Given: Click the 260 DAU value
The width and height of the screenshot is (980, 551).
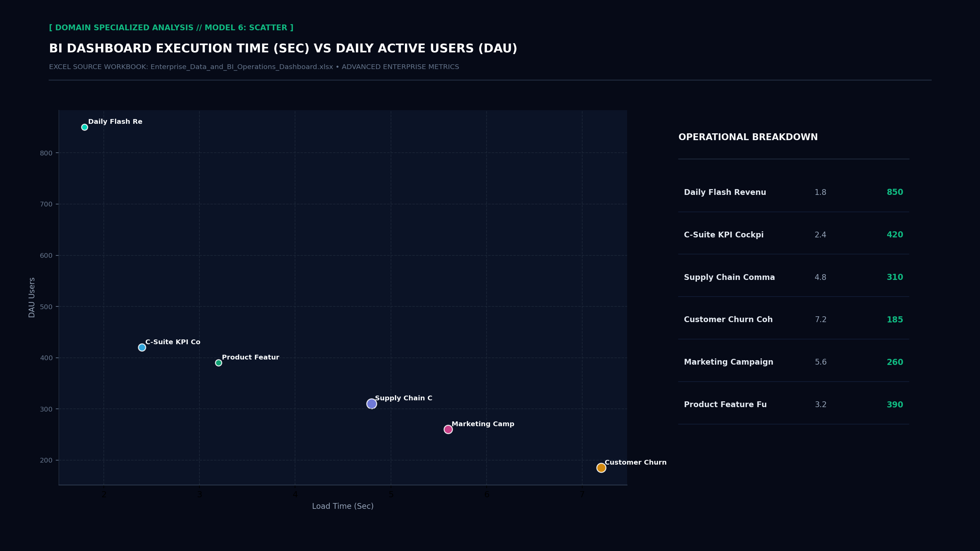Looking at the screenshot, I should coord(895,362).
